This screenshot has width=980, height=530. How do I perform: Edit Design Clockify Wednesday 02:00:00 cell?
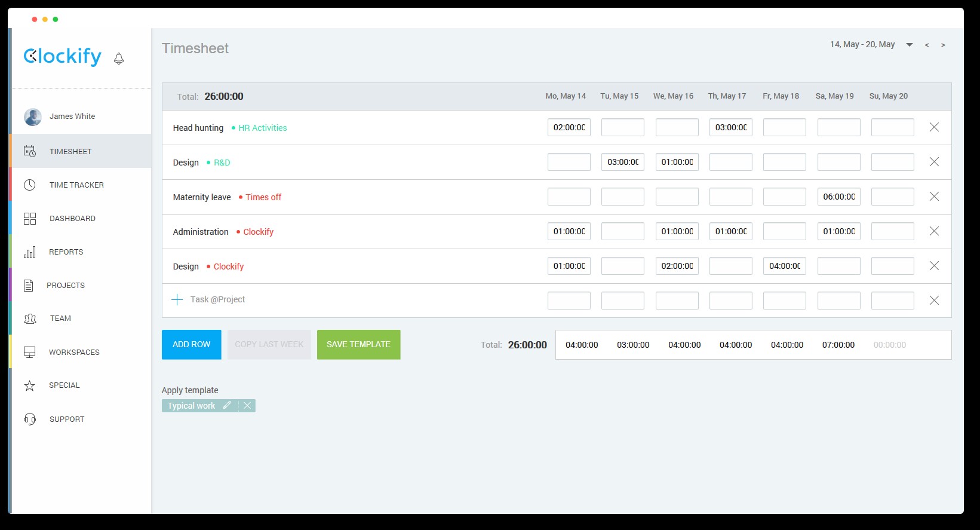click(x=677, y=266)
